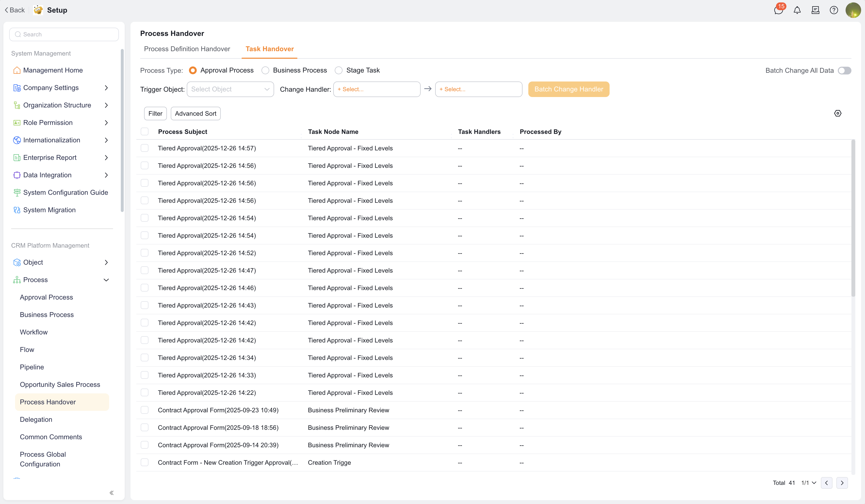Image resolution: width=865 pixels, height=504 pixels.
Task: Go to next page arrow
Action: (842, 483)
